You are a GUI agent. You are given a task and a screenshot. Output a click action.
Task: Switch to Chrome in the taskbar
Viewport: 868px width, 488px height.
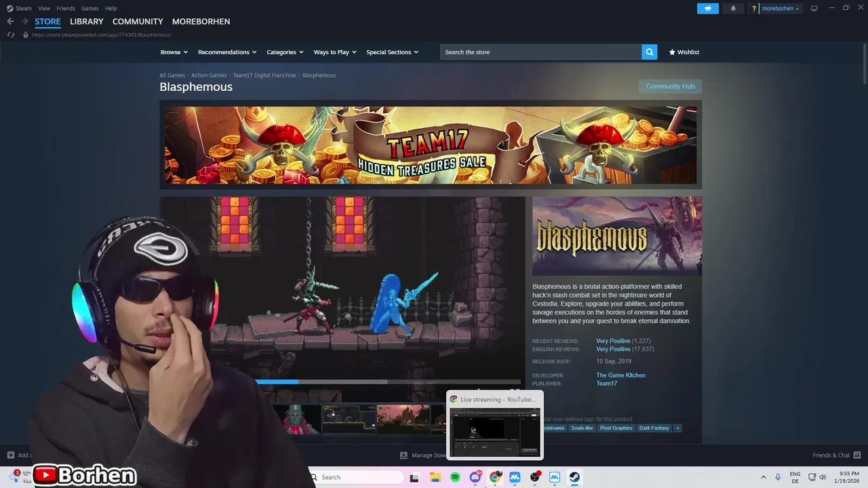pyautogui.click(x=495, y=477)
